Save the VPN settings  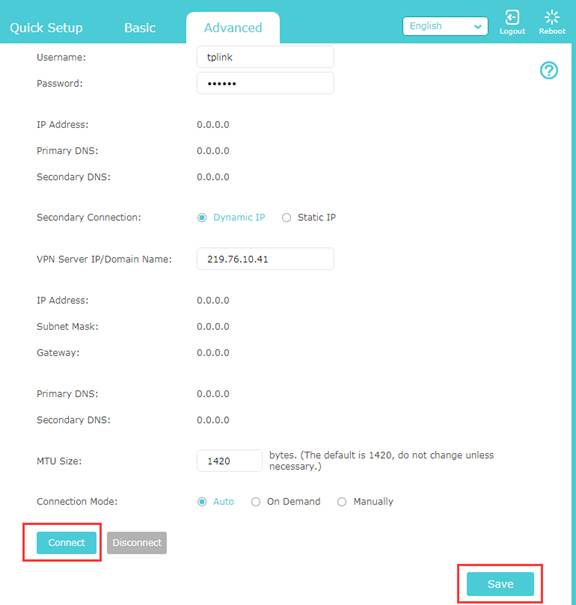[500, 584]
